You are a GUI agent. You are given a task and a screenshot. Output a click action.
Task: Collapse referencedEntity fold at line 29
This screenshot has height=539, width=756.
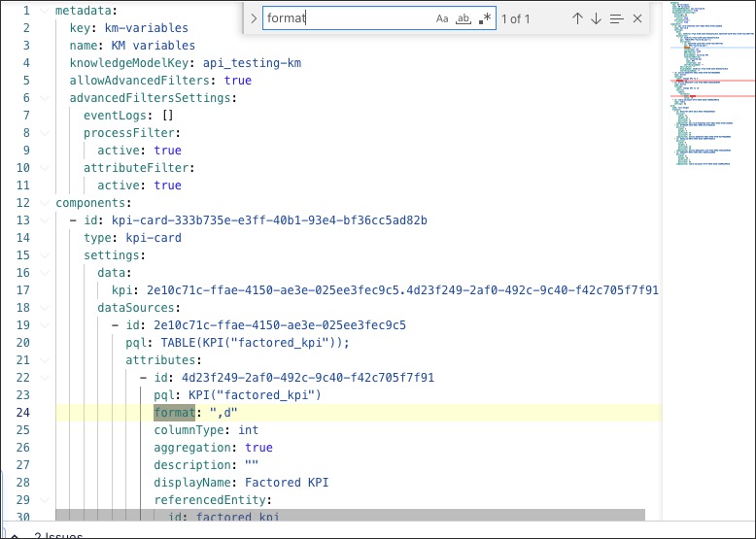pyautogui.click(x=45, y=500)
